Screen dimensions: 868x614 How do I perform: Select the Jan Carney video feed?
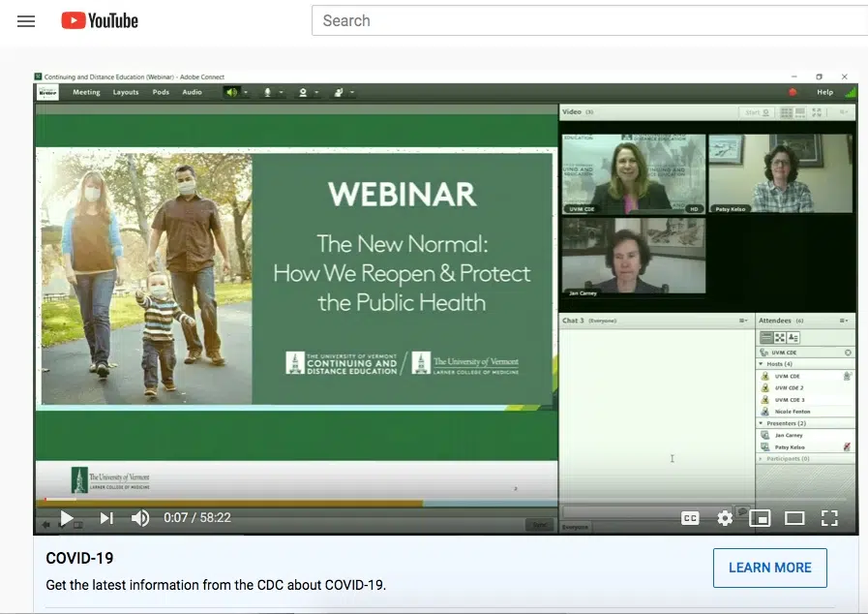(x=634, y=256)
